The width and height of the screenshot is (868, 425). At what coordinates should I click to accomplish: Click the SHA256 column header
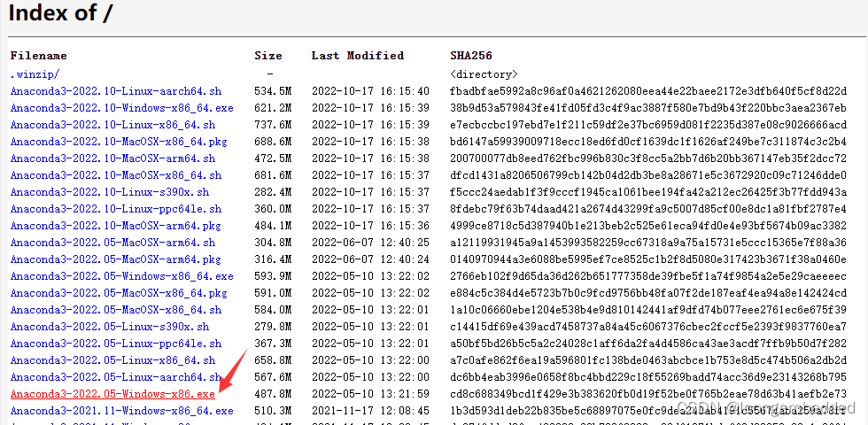(471, 55)
